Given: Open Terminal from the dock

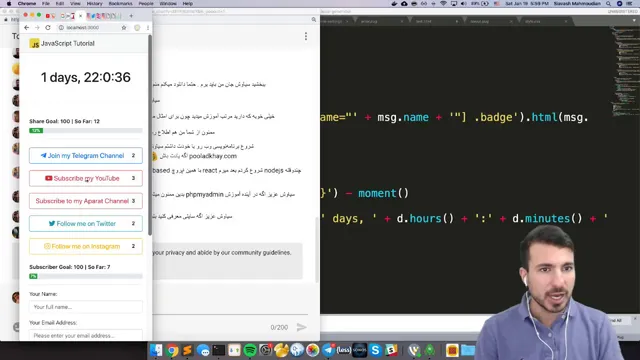Looking at the screenshot, I should tap(219, 350).
